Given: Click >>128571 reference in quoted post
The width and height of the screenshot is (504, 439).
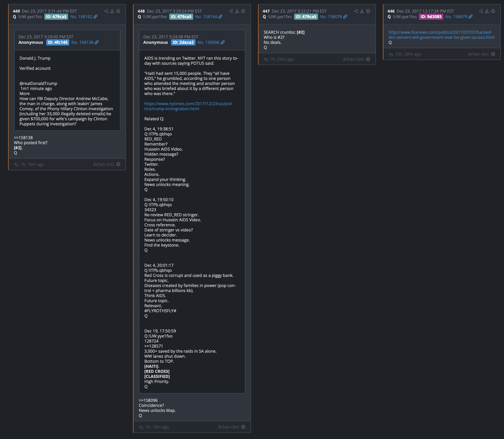Looking at the screenshot, I should (x=154, y=346).
